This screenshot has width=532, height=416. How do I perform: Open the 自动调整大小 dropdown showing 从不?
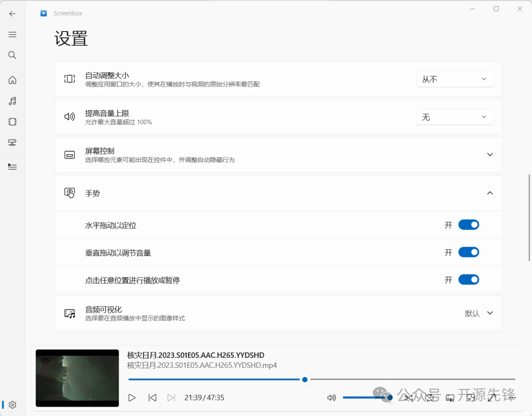click(x=454, y=79)
